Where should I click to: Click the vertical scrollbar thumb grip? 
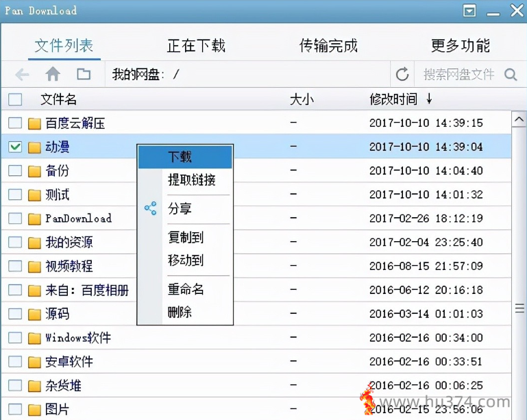click(x=519, y=308)
